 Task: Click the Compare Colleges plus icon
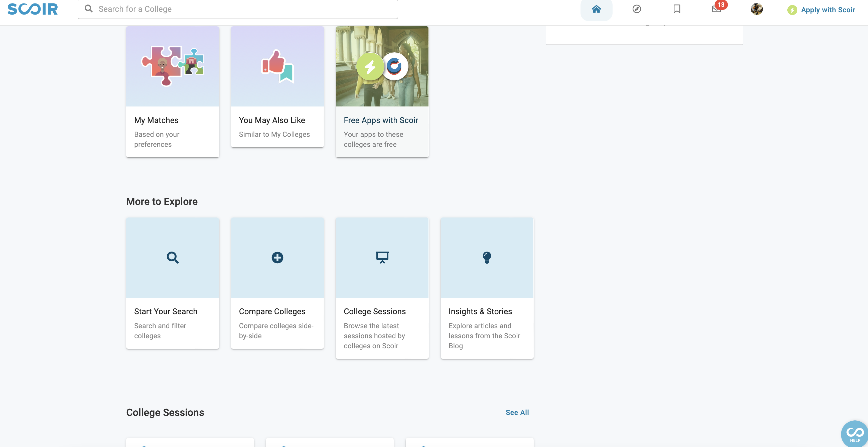(277, 258)
